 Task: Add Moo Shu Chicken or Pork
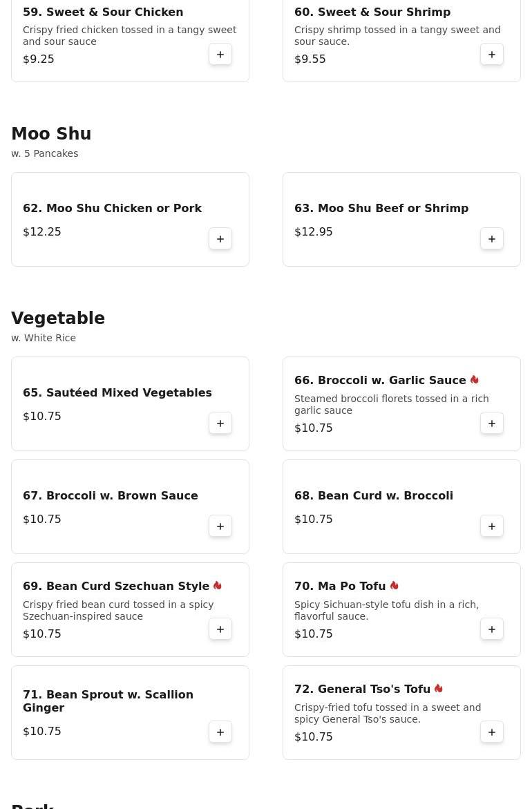(x=220, y=239)
